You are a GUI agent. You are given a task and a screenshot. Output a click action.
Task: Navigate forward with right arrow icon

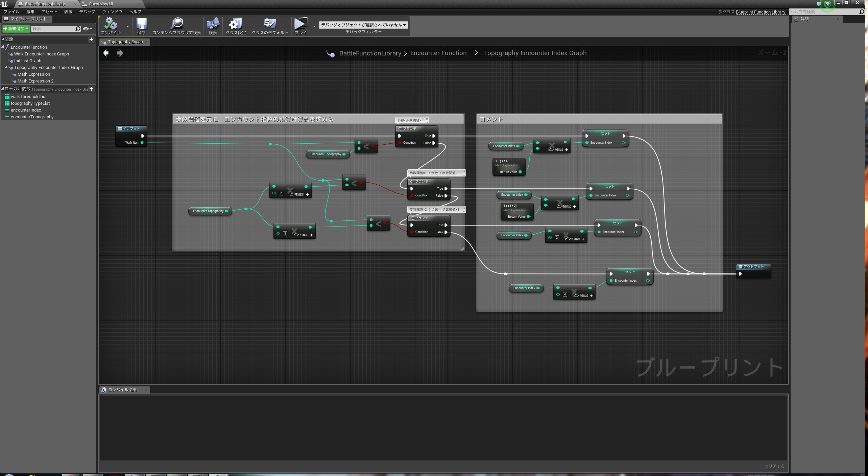(x=120, y=53)
